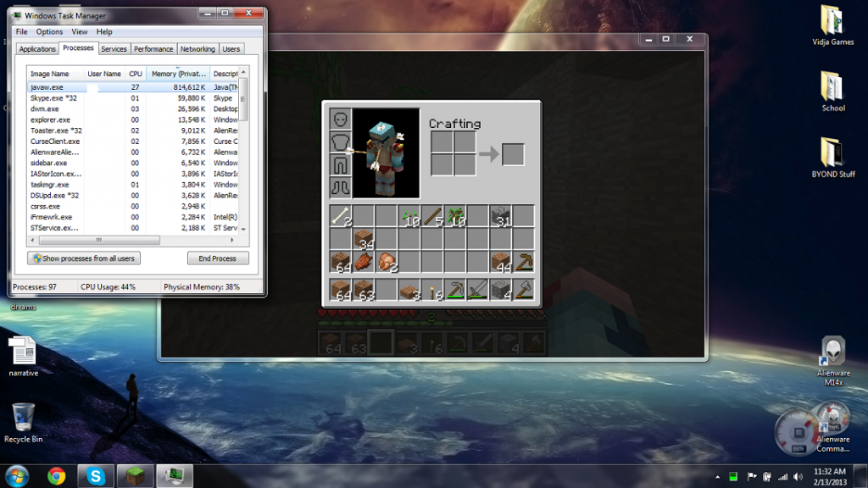Screen dimensions: 868x488
Task: Pick up the sticks stack of 5
Action: click(431, 216)
